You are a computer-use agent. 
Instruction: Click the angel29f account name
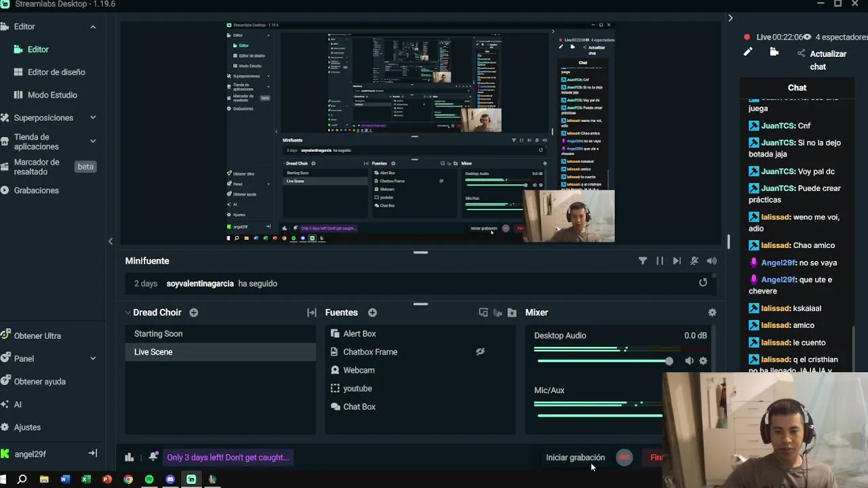(x=31, y=454)
